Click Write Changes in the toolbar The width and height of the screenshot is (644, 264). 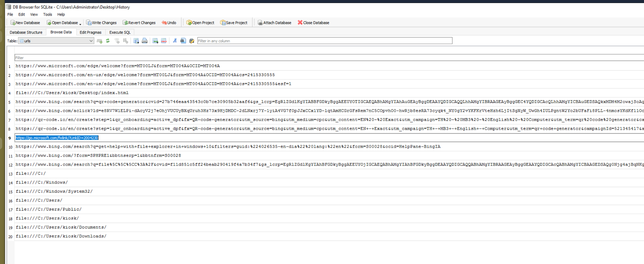click(101, 23)
